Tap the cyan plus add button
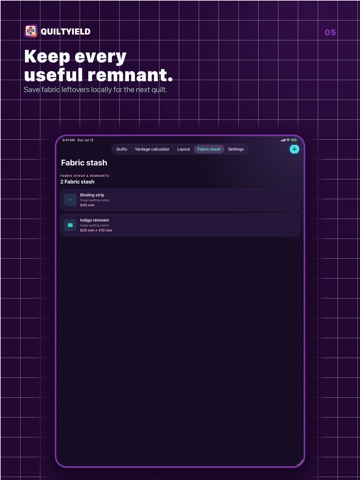The image size is (360, 480). [x=294, y=149]
